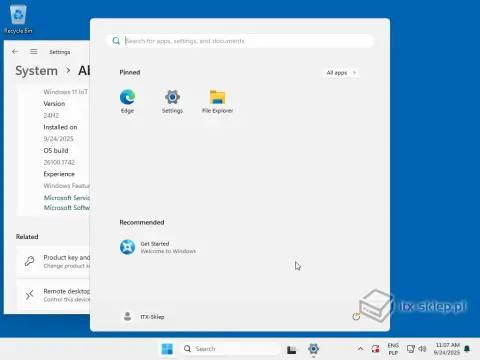
Task: Open the notification bell icon
Action: [467, 349]
